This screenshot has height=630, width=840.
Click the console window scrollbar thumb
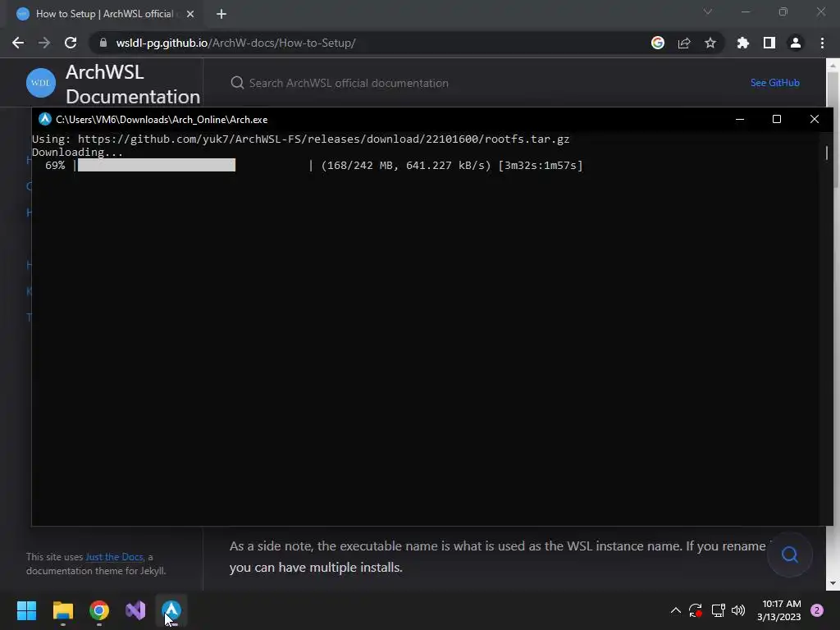pos(827,152)
